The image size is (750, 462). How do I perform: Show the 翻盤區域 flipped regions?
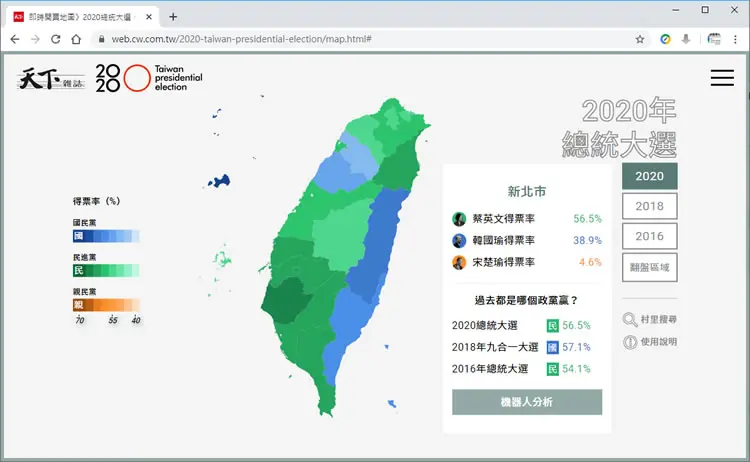pyautogui.click(x=650, y=267)
